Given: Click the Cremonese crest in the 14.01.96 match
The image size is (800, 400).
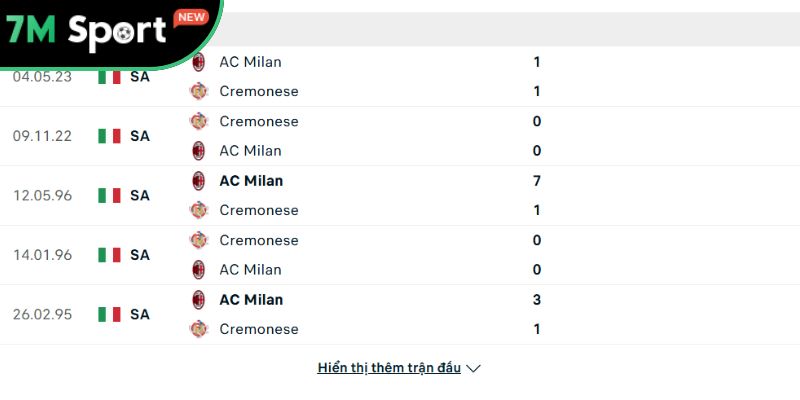Looking at the screenshot, I should [199, 240].
